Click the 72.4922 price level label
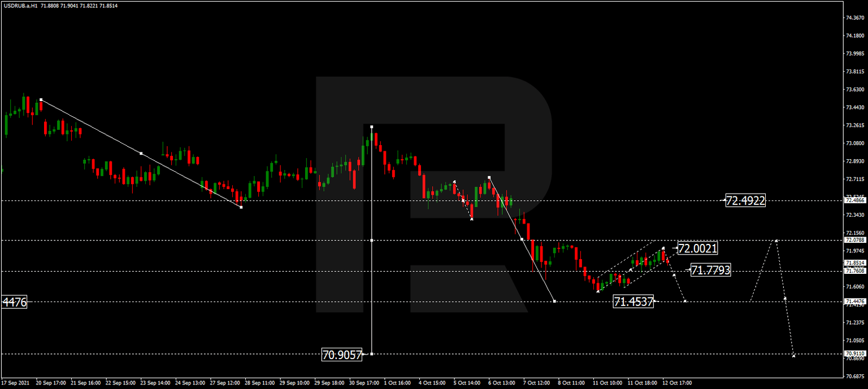 click(x=745, y=200)
